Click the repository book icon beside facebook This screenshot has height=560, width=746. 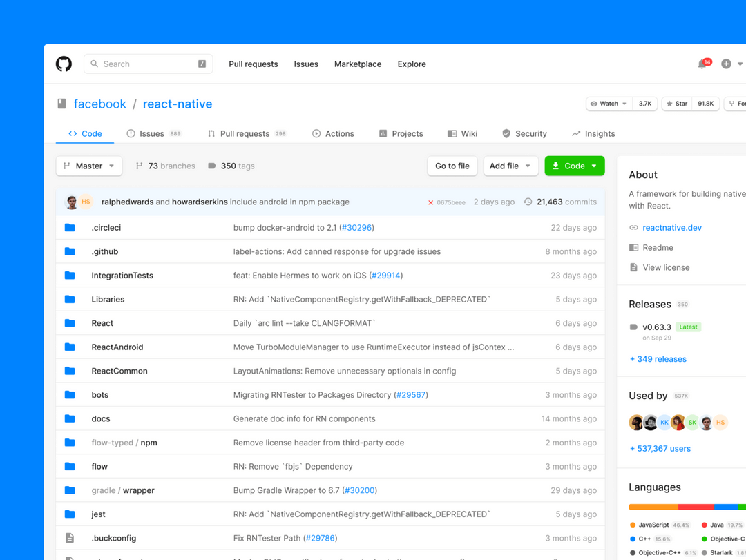pos(61,103)
